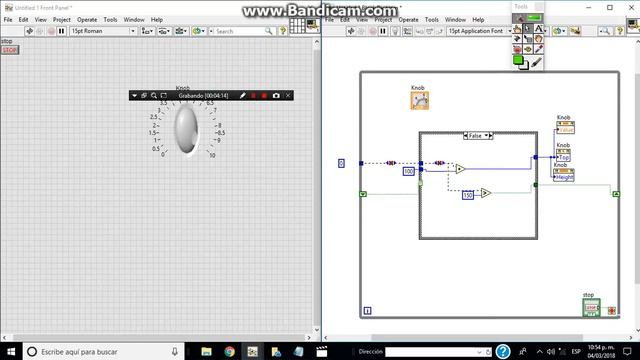Open Window menu in Block Diagram window

click(x=455, y=20)
